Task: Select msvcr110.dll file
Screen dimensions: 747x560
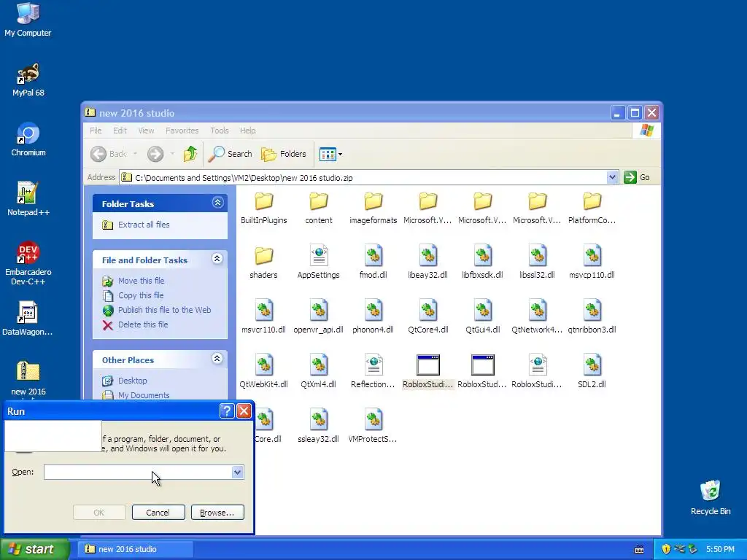Action: click(x=263, y=318)
